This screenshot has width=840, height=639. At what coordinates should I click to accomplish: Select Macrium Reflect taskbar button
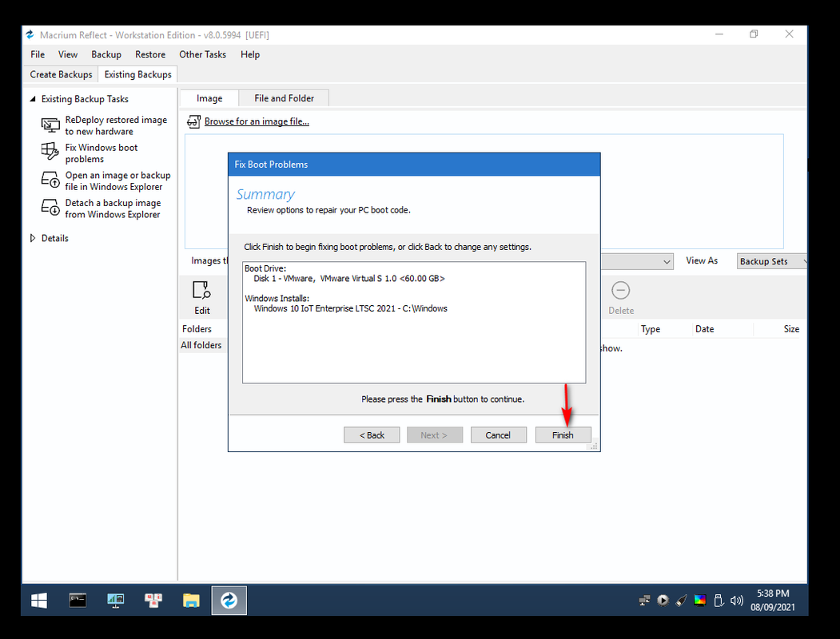[229, 601]
